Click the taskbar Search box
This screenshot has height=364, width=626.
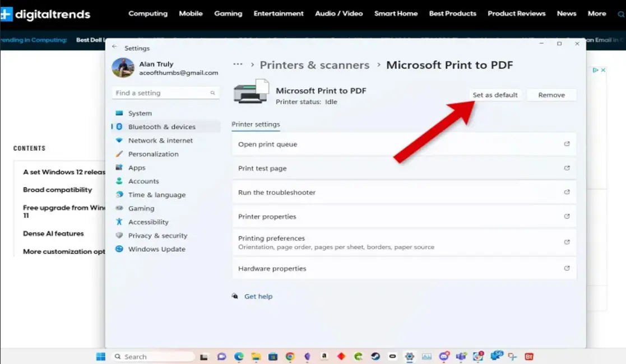pyautogui.click(x=154, y=356)
